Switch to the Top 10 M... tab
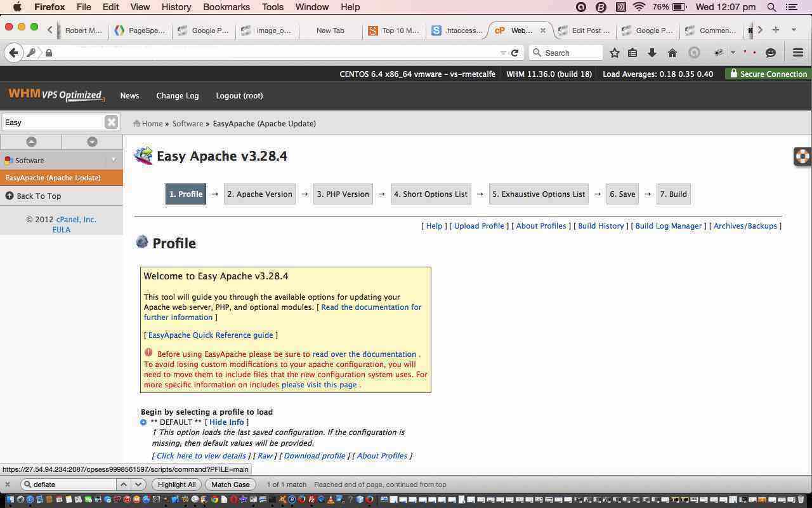812x508 pixels. [x=393, y=30]
